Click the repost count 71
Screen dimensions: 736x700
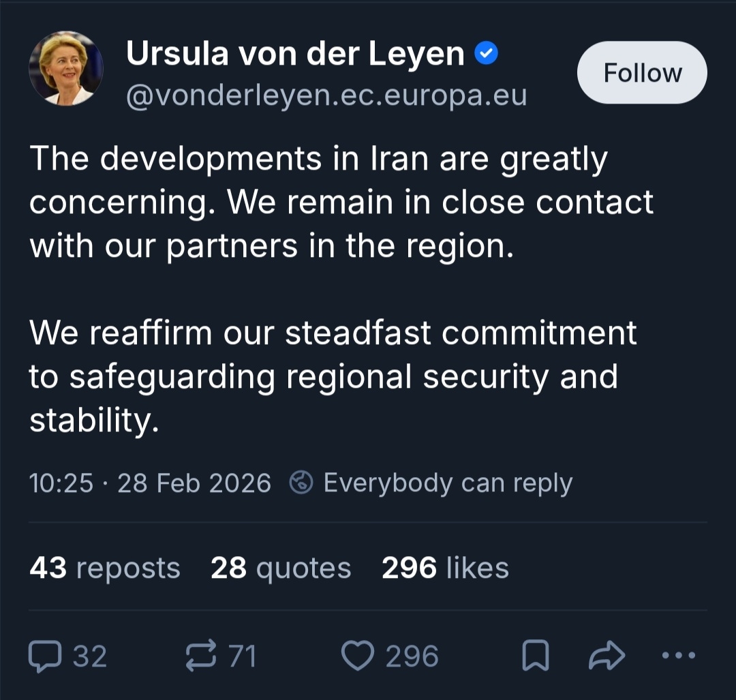tap(242, 656)
